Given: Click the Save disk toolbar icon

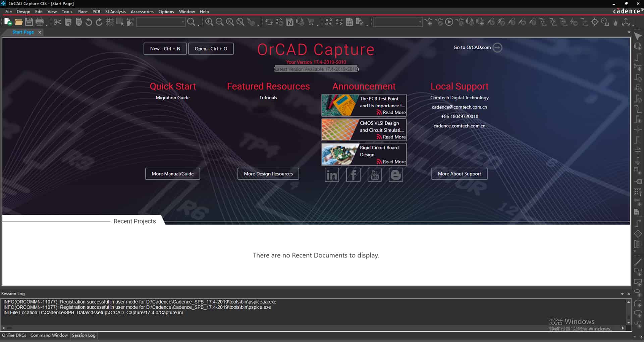Looking at the screenshot, I should tap(29, 22).
